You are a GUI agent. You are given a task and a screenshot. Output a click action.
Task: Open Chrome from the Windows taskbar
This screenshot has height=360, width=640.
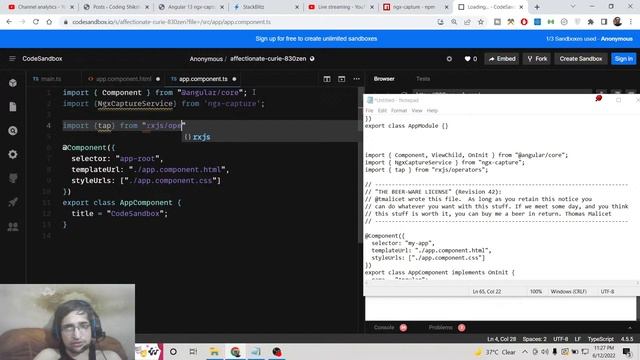[236, 352]
